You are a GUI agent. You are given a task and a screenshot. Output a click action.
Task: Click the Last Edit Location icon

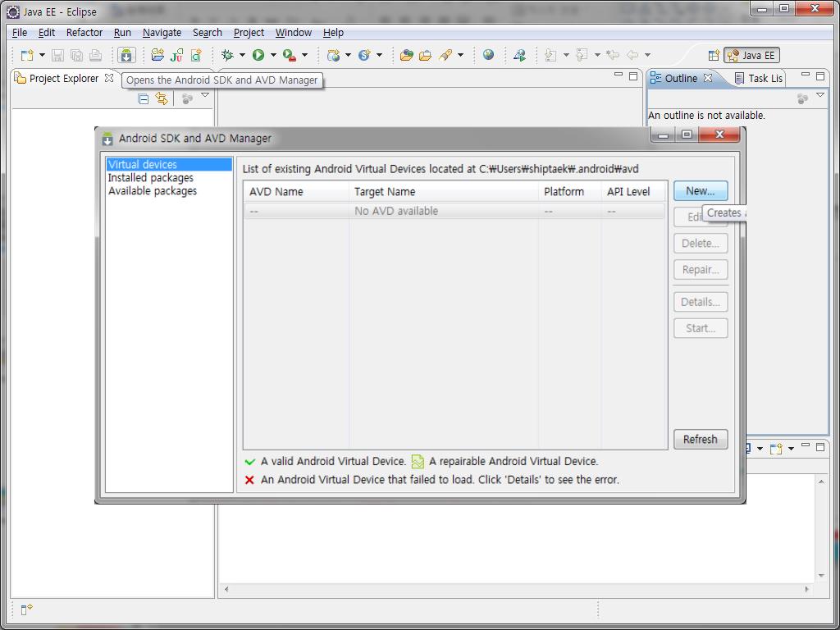[612, 55]
